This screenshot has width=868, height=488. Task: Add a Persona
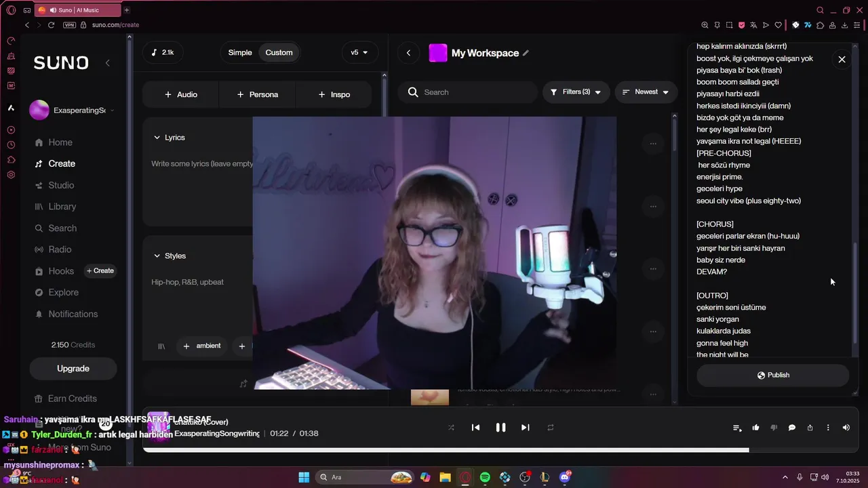coord(258,94)
